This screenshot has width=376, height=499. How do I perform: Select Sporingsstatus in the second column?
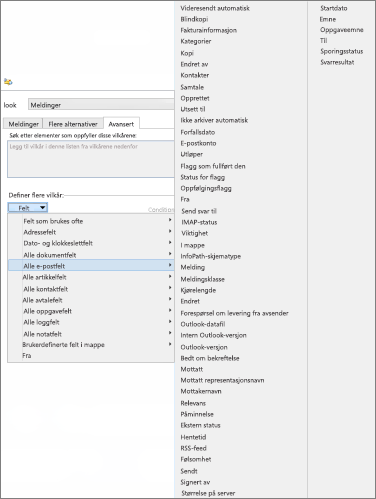[342, 51]
